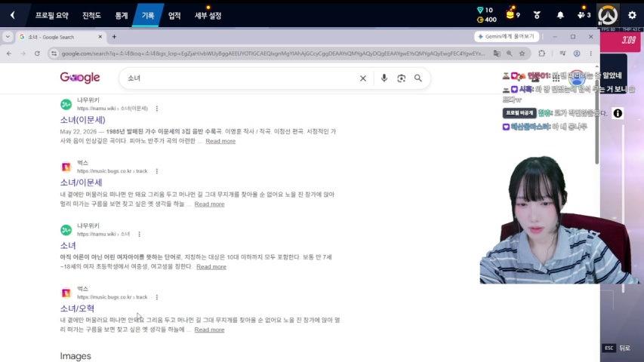Click the 프로필 비공개 badge

click(519, 113)
